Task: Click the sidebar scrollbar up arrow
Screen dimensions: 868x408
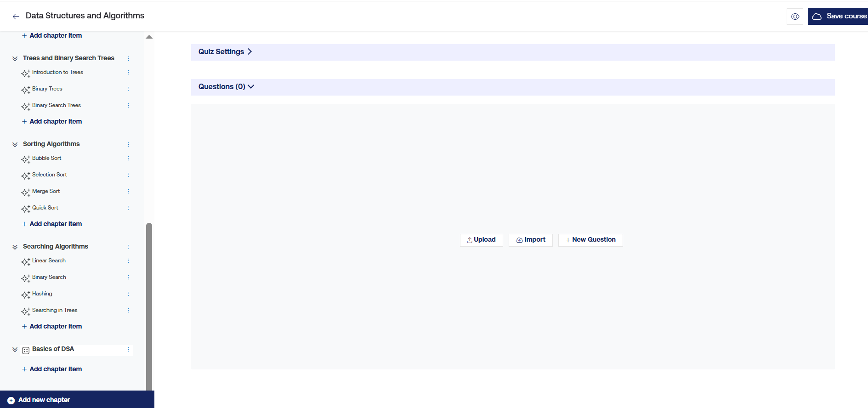Action: [x=149, y=37]
